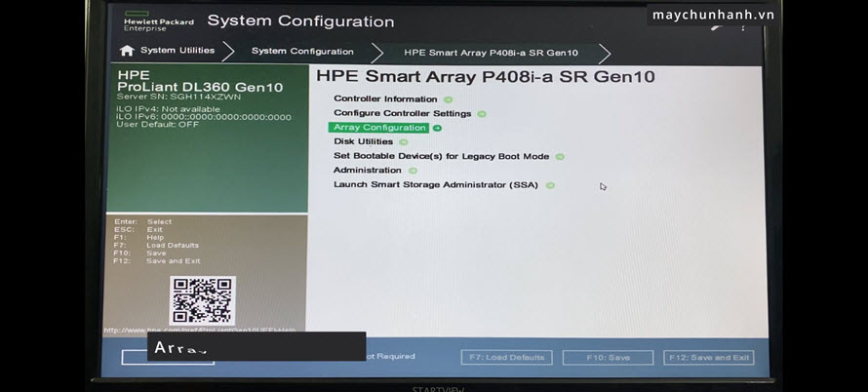Image resolution: width=868 pixels, height=392 pixels.
Task: Click the green arrow beside Controller Information
Action: (448, 99)
